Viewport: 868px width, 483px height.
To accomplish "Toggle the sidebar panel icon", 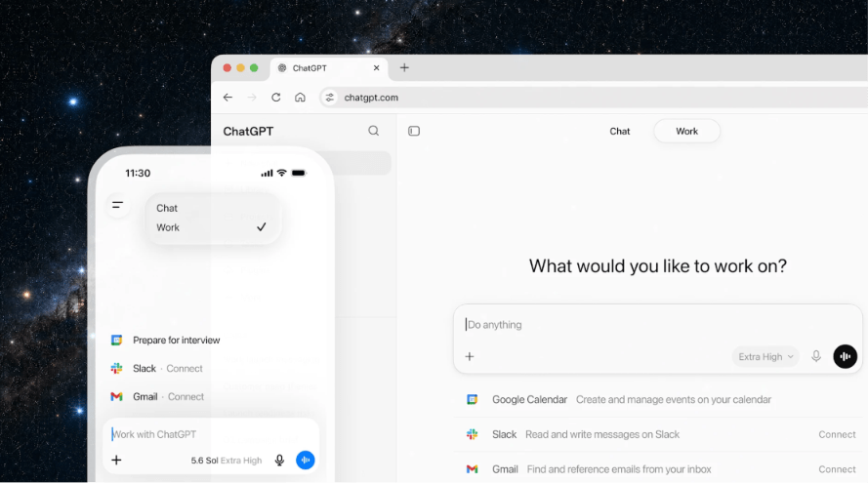I will 414,131.
